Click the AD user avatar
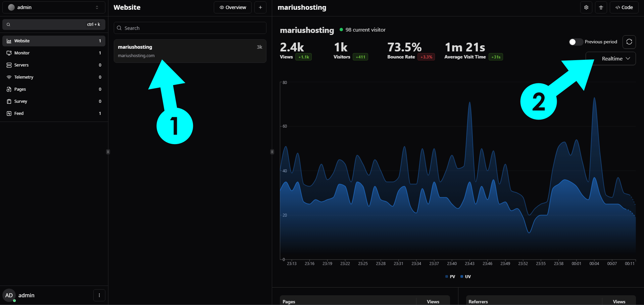The height and width of the screenshot is (305, 644). click(x=9, y=295)
